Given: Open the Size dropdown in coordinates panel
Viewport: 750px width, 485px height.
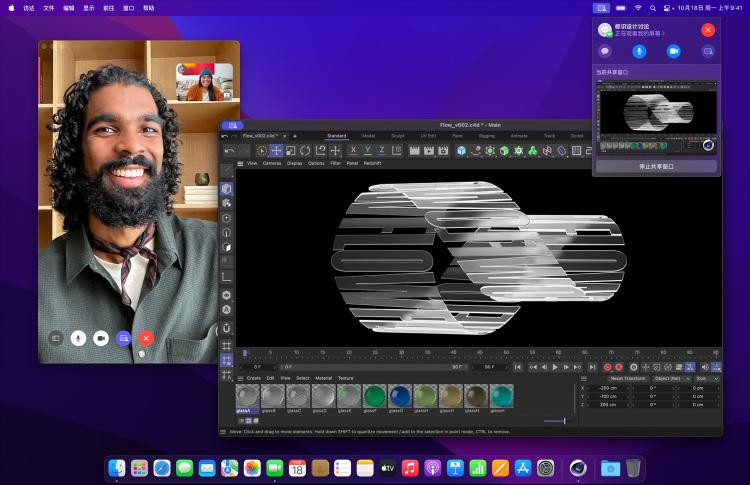Looking at the screenshot, I should [705, 379].
